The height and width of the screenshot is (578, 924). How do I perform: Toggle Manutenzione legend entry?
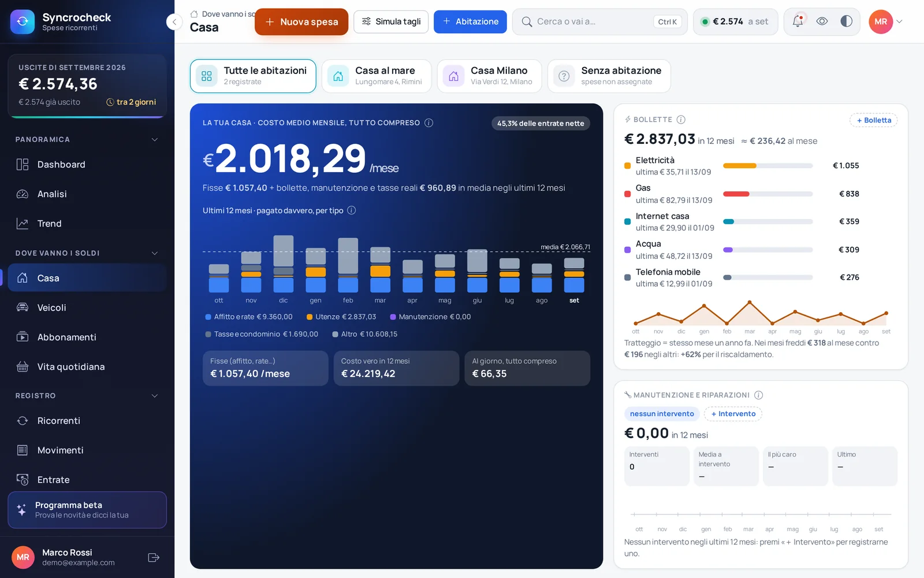point(430,317)
